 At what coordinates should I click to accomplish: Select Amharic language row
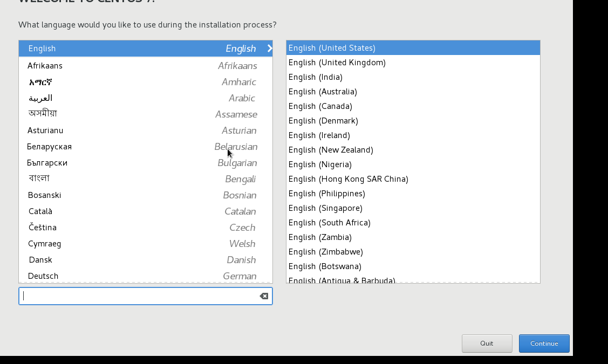point(146,82)
